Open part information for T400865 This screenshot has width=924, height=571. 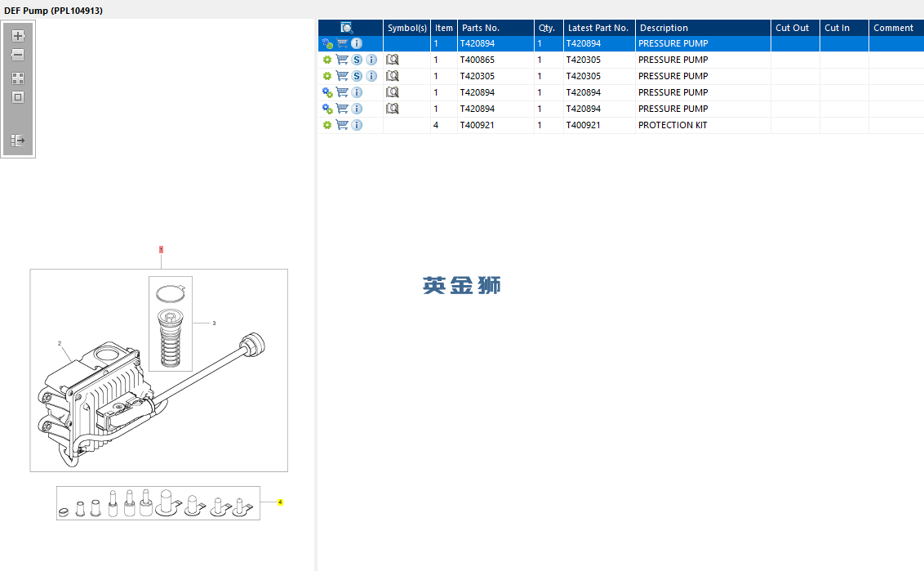371,60
